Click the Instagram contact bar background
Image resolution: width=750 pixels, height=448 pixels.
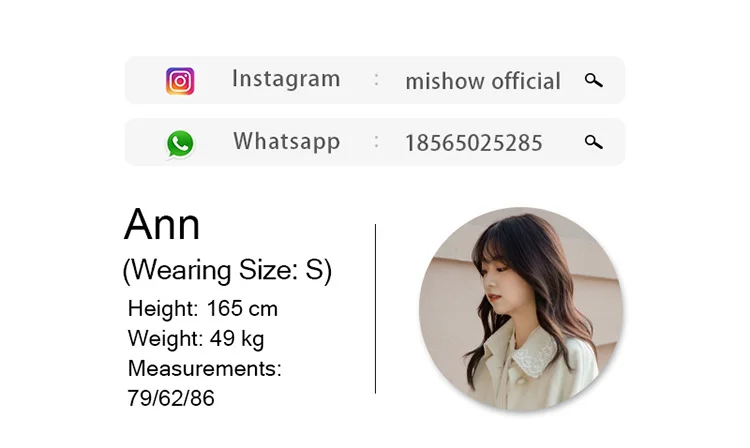click(x=375, y=80)
